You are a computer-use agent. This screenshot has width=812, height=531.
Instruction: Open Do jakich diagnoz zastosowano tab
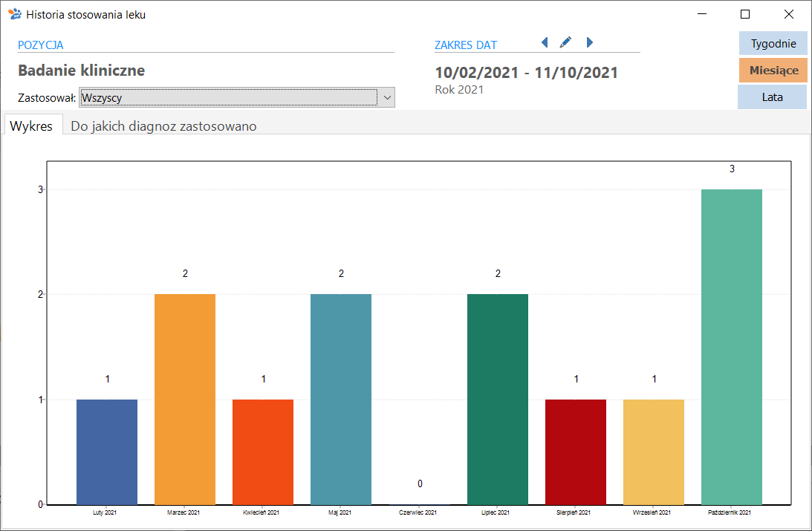[163, 126]
